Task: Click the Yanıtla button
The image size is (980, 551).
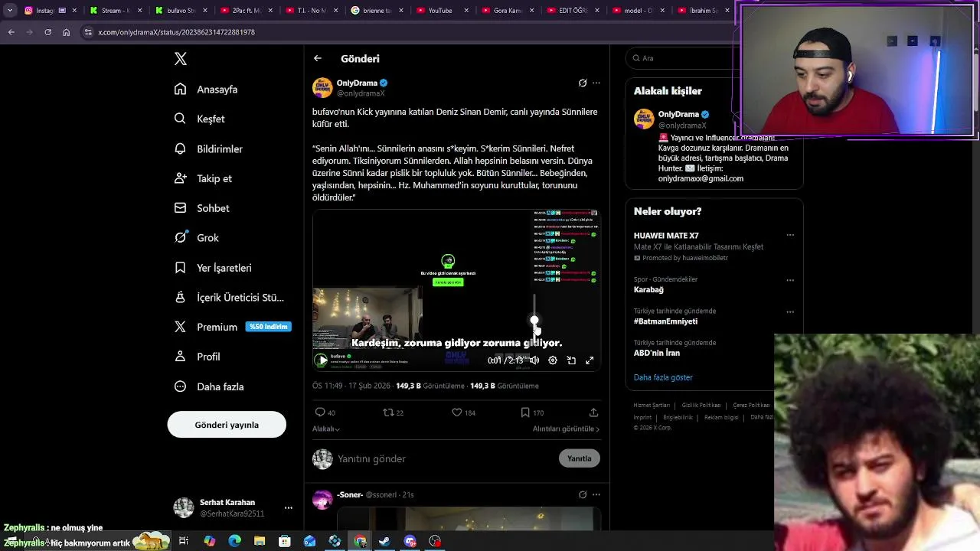Action: coord(580,458)
